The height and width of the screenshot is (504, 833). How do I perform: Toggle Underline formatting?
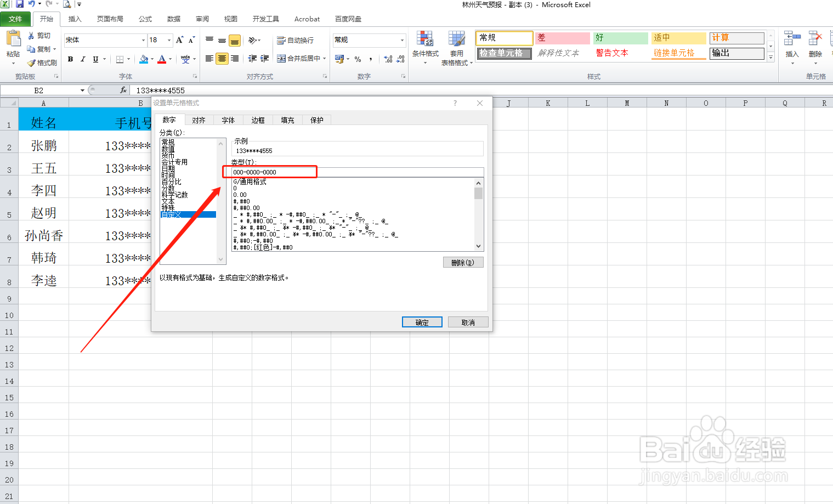(95, 59)
